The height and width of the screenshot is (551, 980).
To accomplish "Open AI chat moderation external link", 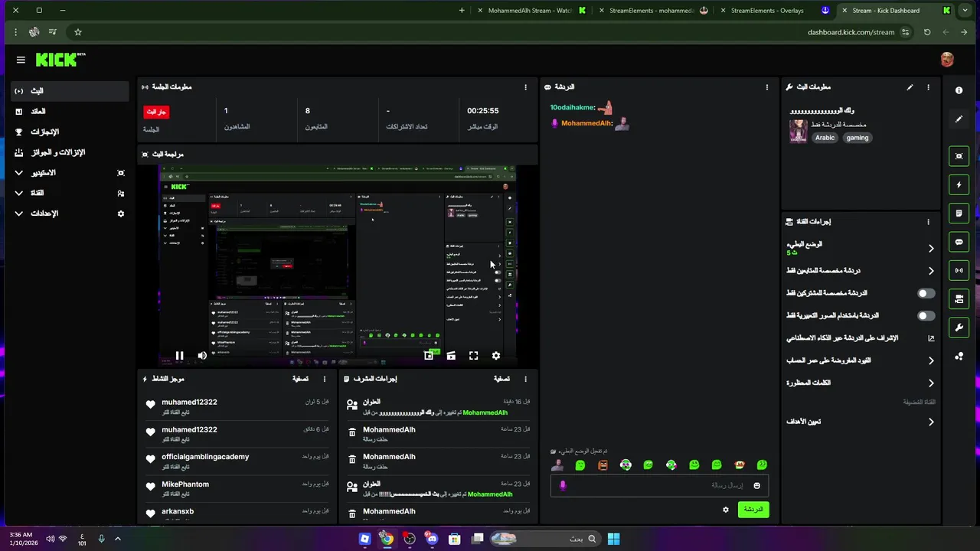I will click(931, 338).
